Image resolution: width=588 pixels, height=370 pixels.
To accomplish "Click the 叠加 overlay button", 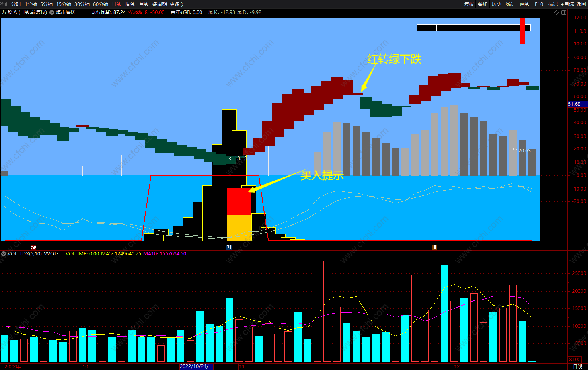I will click(x=483, y=4).
